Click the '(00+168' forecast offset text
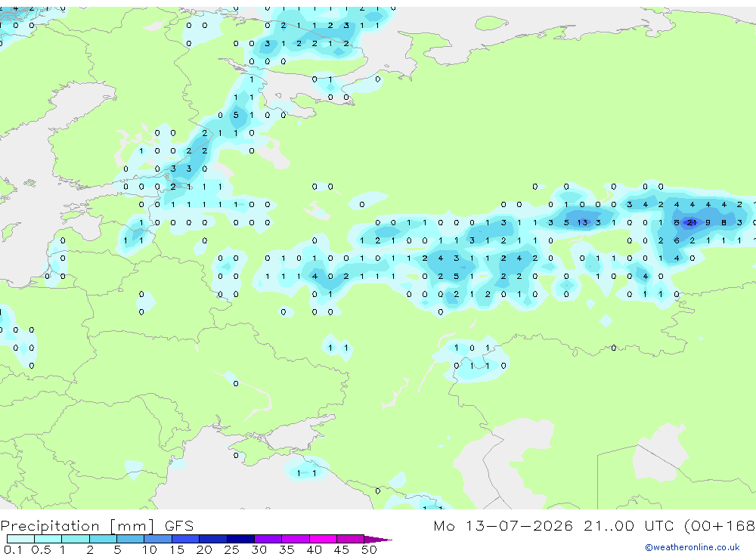Viewport: 756px width, 554px height. 720,526
